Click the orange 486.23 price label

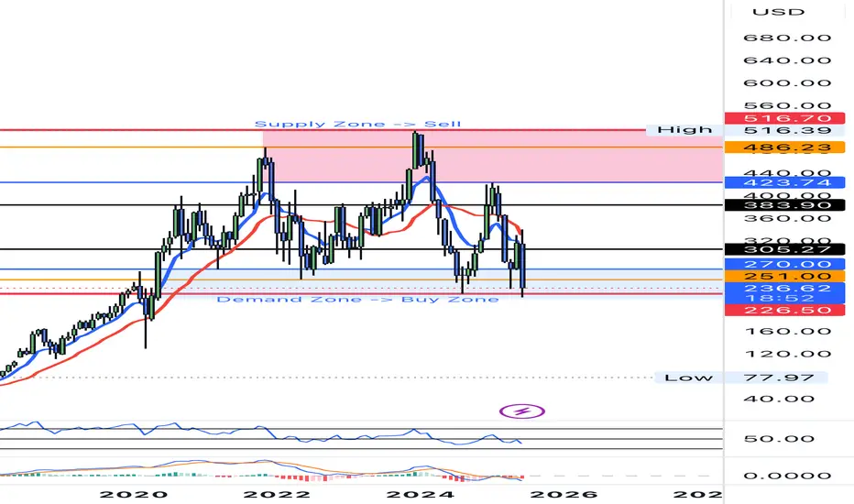pyautogui.click(x=785, y=148)
